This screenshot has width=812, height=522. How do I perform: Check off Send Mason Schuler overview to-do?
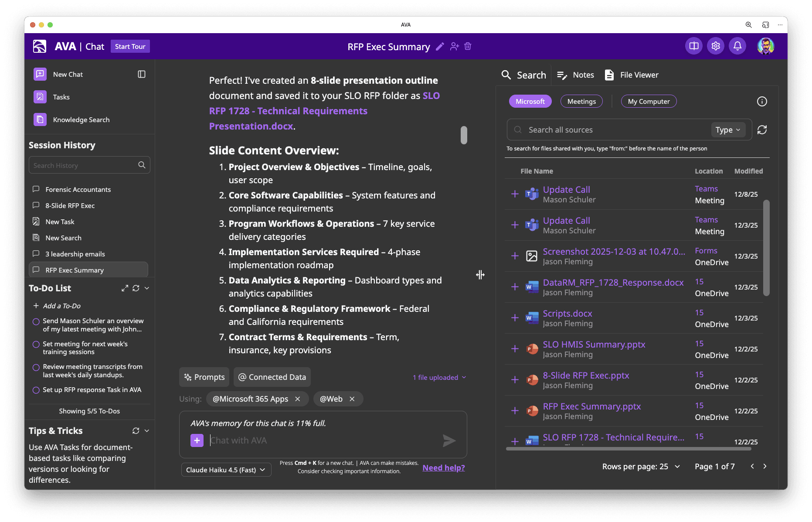[x=36, y=322]
